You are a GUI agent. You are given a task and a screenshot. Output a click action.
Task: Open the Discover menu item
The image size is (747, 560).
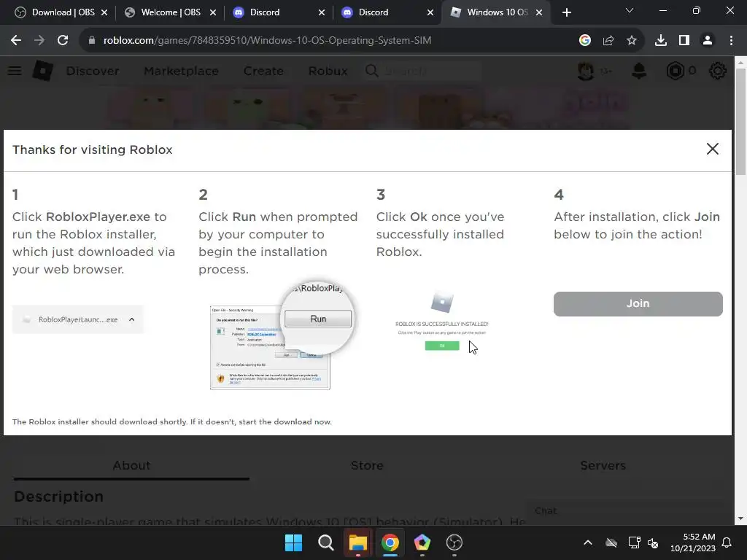[x=93, y=71]
